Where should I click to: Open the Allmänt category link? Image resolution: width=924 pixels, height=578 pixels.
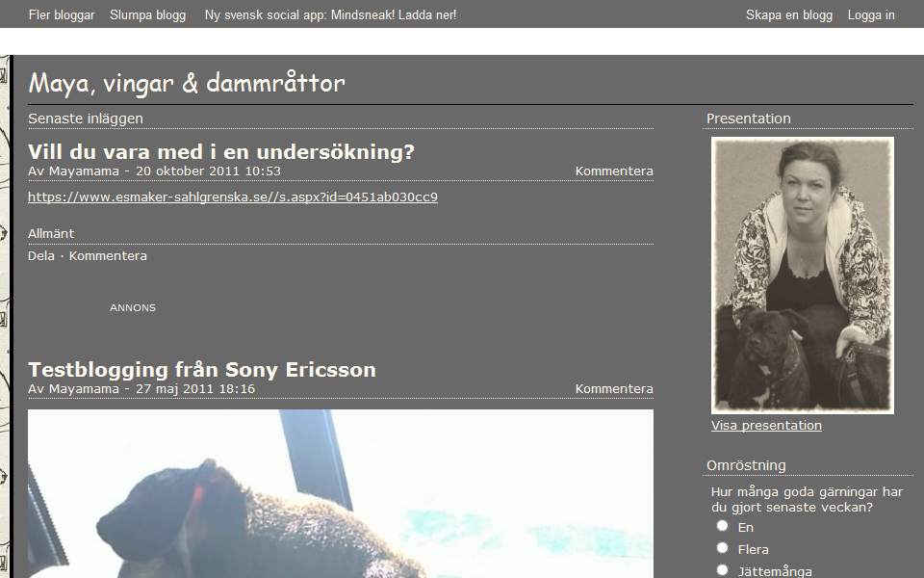click(x=51, y=233)
